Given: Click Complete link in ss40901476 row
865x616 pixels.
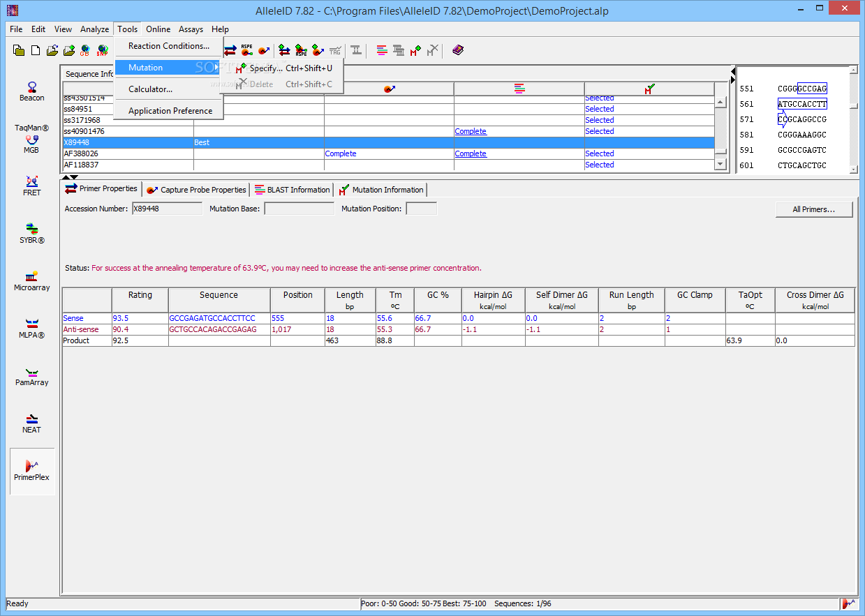Looking at the screenshot, I should click(471, 131).
